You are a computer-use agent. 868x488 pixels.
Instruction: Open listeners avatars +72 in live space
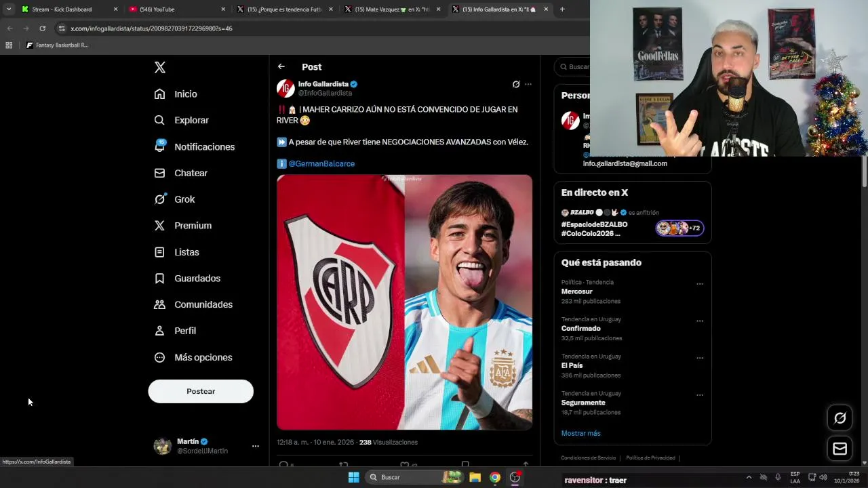(x=680, y=228)
